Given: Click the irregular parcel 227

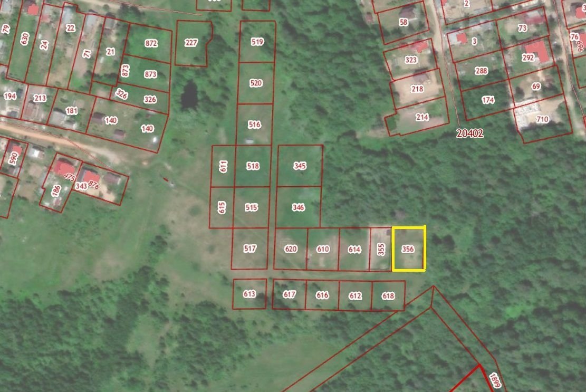Looking at the screenshot, I should pyautogui.click(x=191, y=43).
